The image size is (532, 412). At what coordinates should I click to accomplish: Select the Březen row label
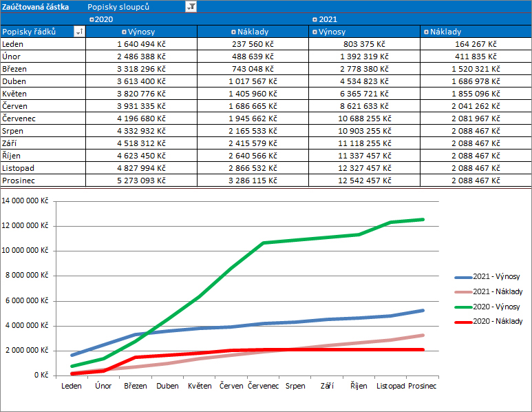43,69
